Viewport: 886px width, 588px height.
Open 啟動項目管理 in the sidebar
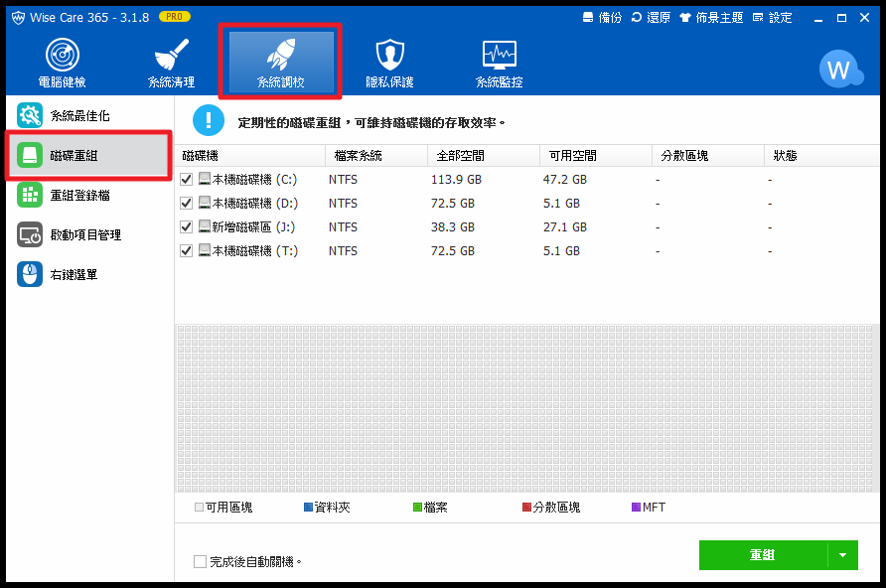tap(30, 235)
